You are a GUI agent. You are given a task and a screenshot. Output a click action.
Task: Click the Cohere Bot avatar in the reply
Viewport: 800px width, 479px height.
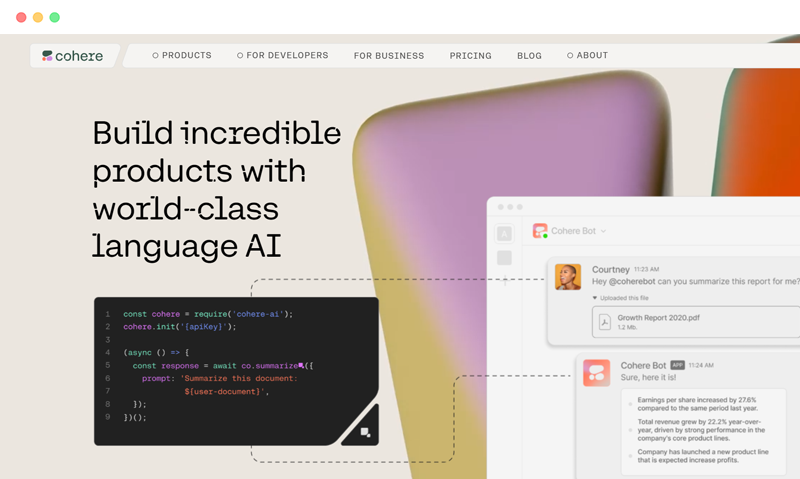coord(597,373)
